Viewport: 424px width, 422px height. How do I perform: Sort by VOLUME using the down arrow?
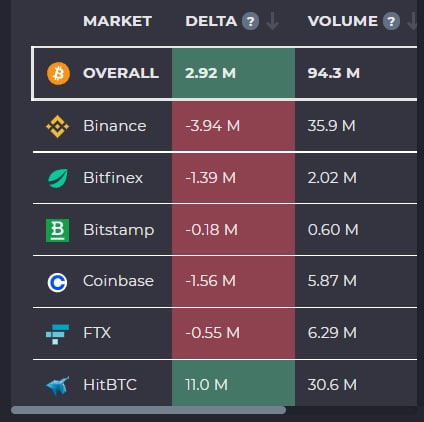click(412, 22)
